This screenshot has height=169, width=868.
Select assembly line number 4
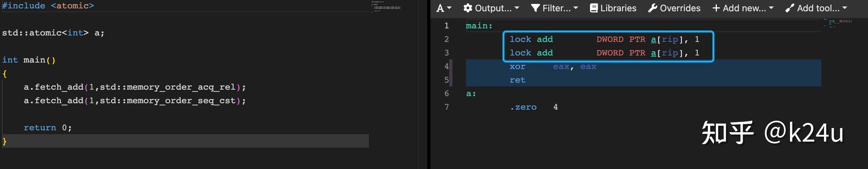(447, 66)
